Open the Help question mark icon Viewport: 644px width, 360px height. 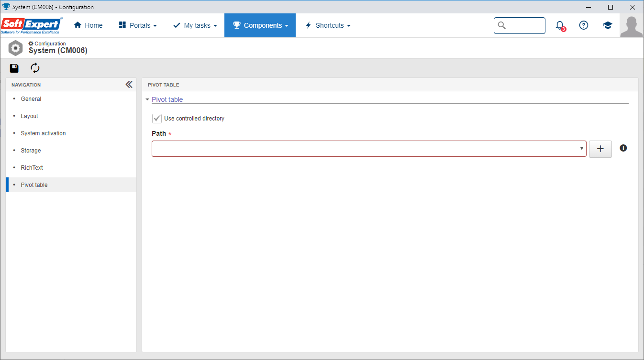[584, 25]
